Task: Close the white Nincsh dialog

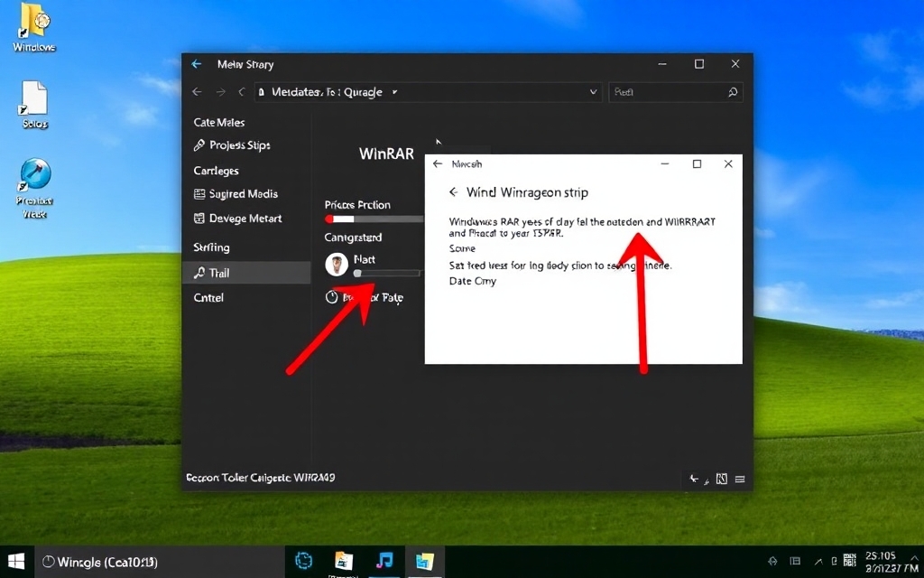Action: tap(728, 164)
